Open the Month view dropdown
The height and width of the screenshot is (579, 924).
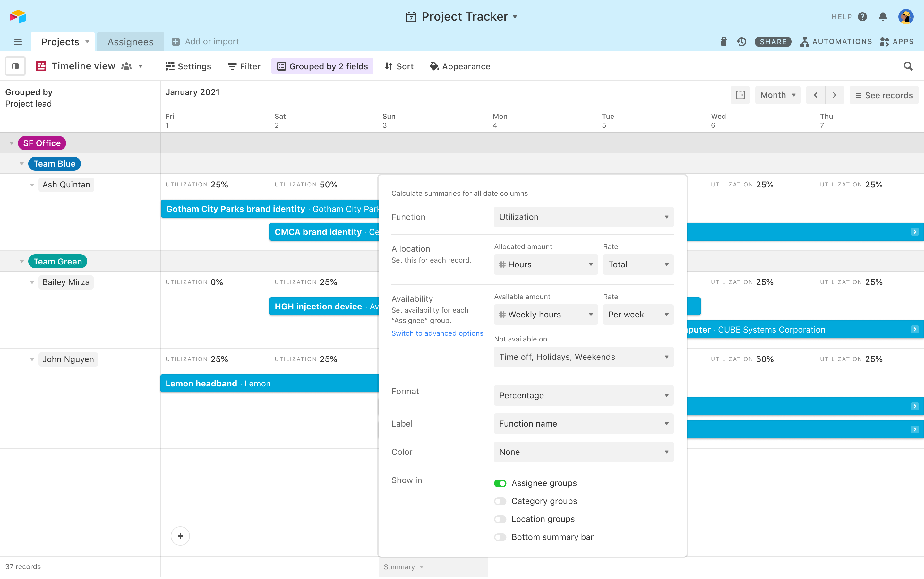pos(777,95)
